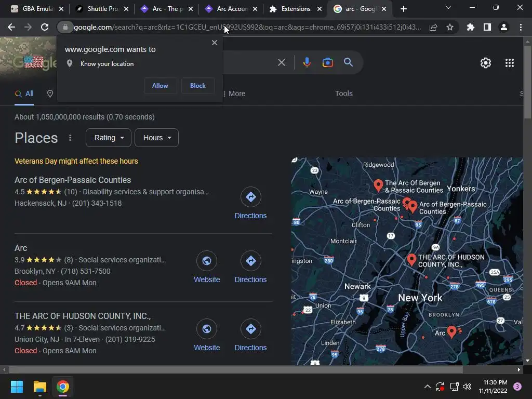
Task: Open the Chrome profile avatar
Action: click(x=504, y=27)
